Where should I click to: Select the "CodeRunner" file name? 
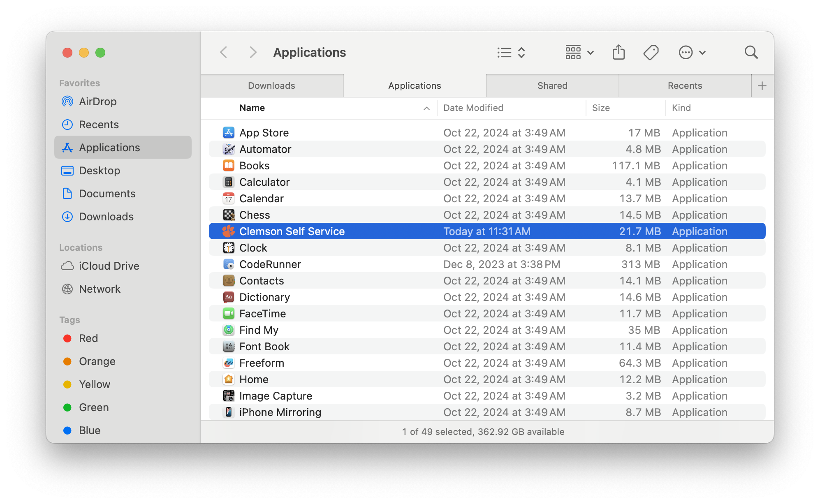coord(270,264)
